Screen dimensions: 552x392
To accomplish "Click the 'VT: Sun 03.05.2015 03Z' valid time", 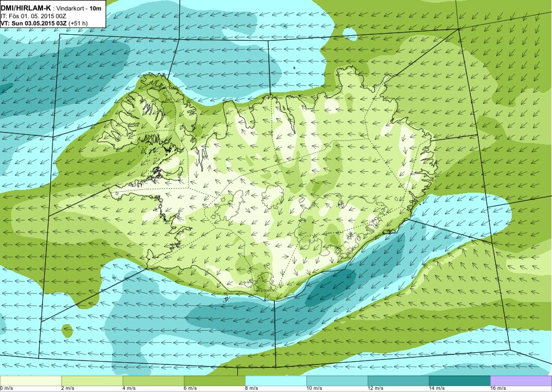I will point(34,23).
